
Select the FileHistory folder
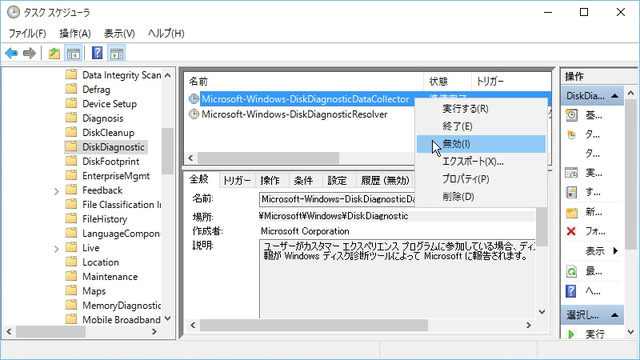[104, 219]
